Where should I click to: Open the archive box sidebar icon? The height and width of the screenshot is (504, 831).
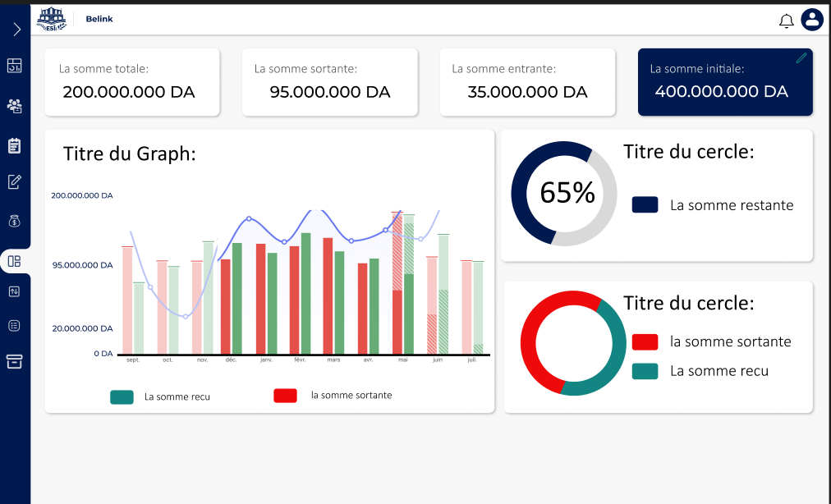pyautogui.click(x=15, y=361)
